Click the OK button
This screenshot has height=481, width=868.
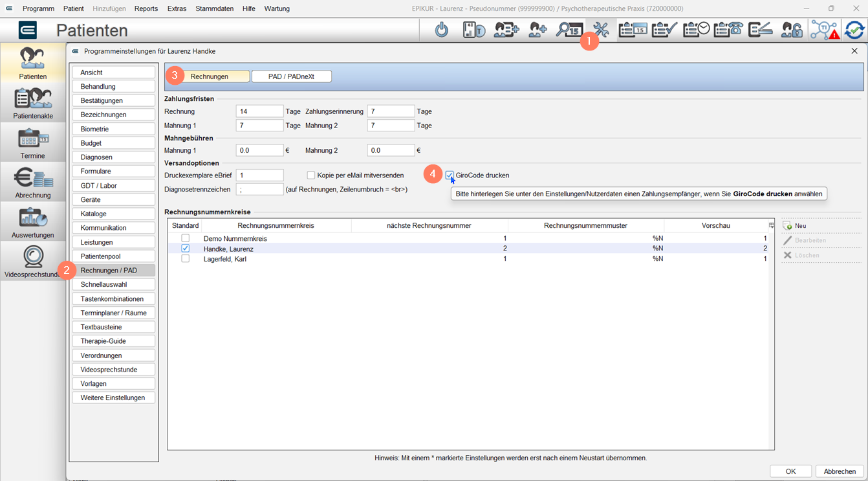[x=791, y=471]
